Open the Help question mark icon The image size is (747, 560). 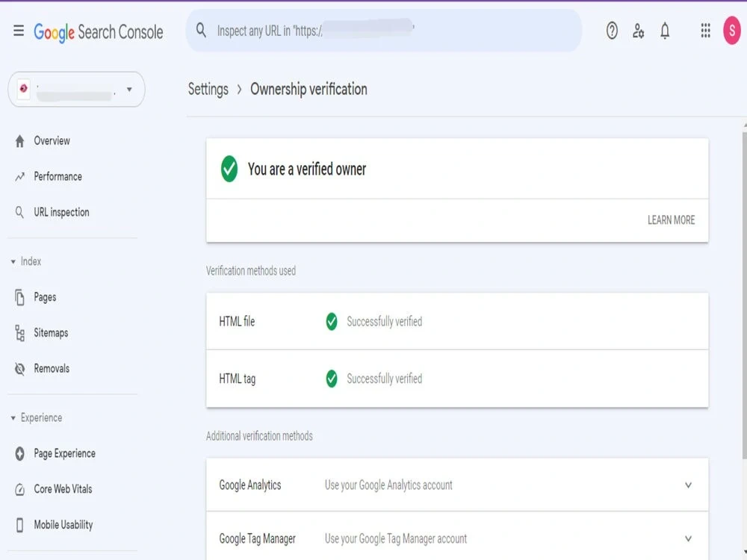pos(612,31)
